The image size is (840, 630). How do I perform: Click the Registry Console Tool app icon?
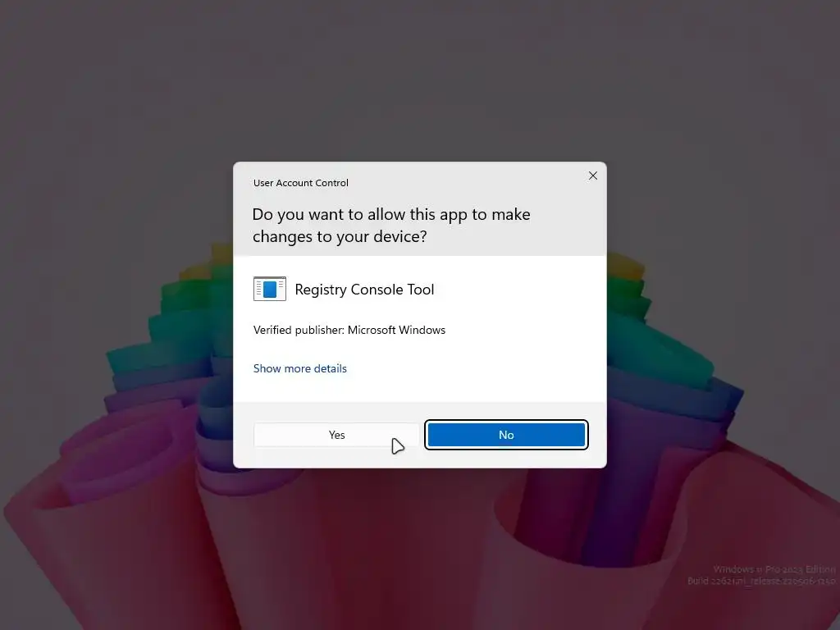[269, 290]
